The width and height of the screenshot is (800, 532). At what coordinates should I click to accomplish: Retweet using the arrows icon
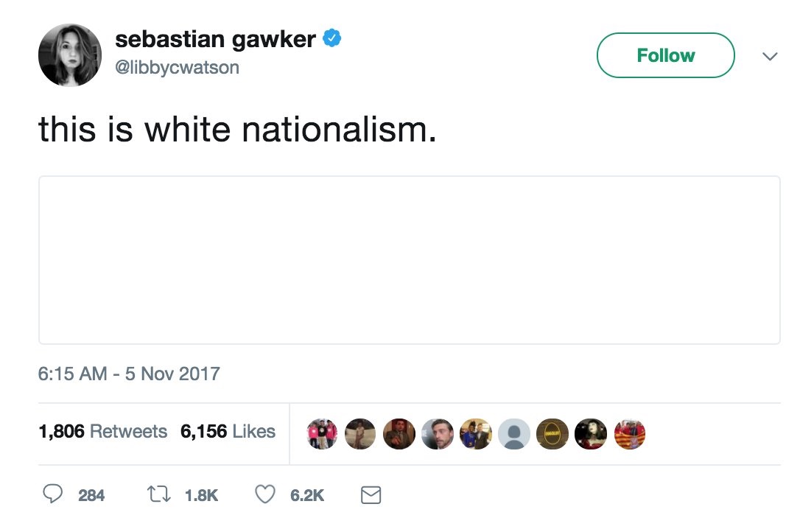pos(158,494)
